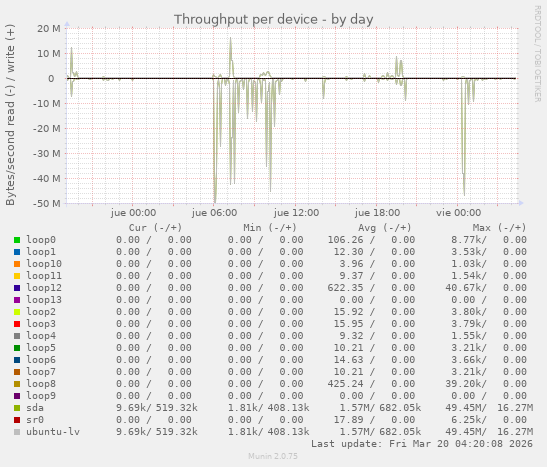Click the jue 00:00 time axis label
547x467 pixels.
(133, 213)
